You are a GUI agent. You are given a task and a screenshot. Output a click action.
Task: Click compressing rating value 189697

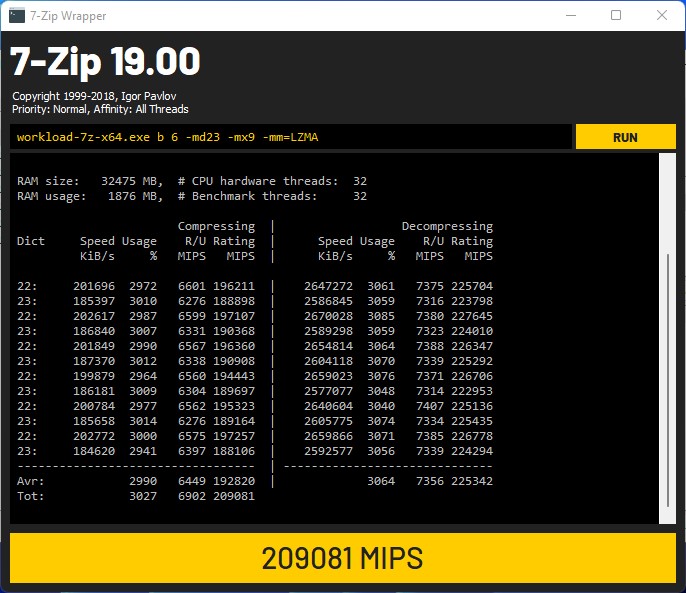click(234, 391)
